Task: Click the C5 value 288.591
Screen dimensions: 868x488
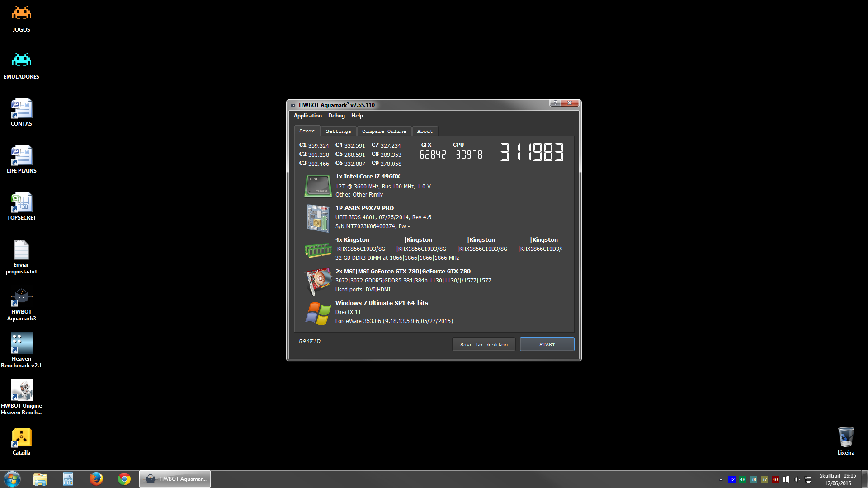Action: coord(354,155)
